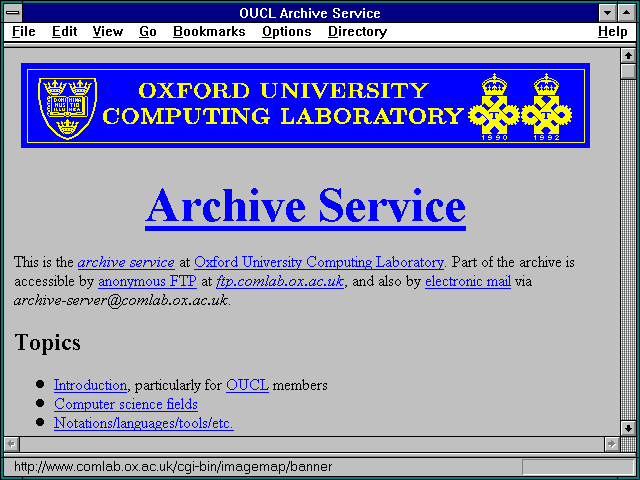Open the anonymous FTP link
The height and width of the screenshot is (480, 640).
coord(147,281)
